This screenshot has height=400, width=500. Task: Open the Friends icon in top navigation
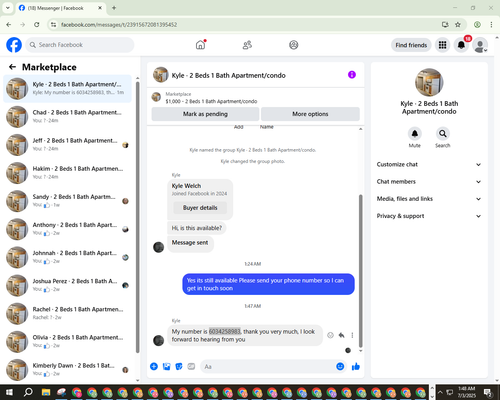click(247, 45)
